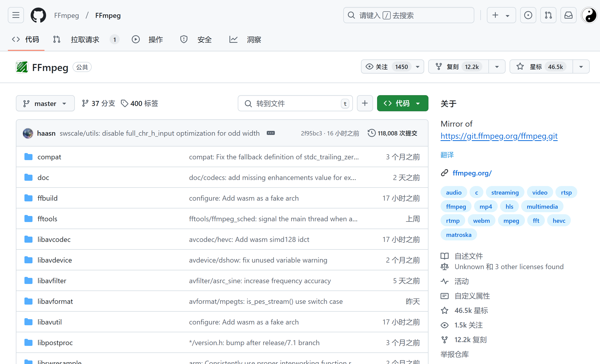Viewport: 600px width, 364px height.
Task: Select the matroska topic tag
Action: click(459, 235)
